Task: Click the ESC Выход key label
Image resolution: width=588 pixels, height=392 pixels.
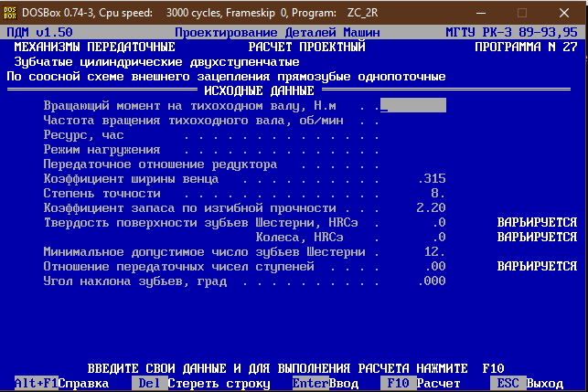Action: click(527, 383)
